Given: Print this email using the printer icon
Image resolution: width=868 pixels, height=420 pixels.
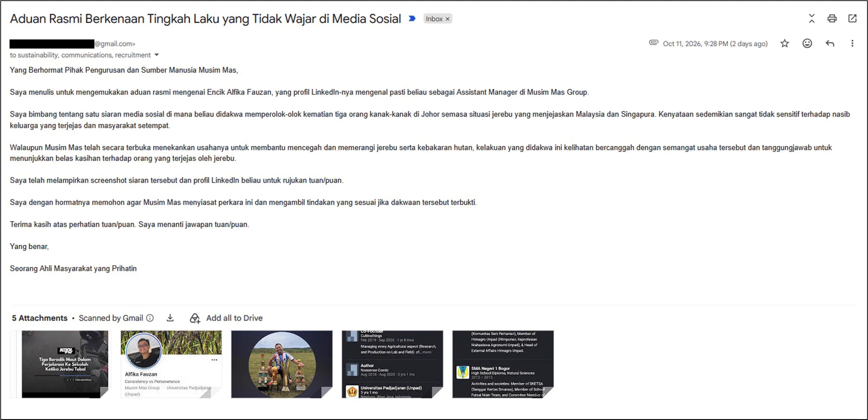Looking at the screenshot, I should tap(832, 19).
